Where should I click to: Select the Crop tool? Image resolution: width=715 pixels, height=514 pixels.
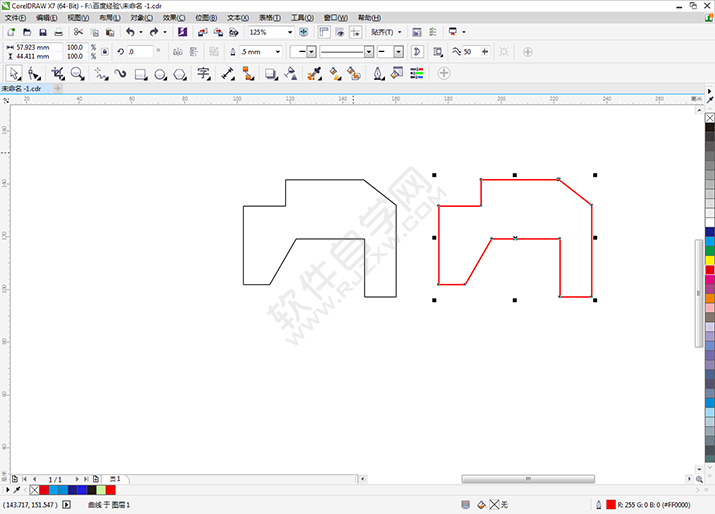coord(57,73)
